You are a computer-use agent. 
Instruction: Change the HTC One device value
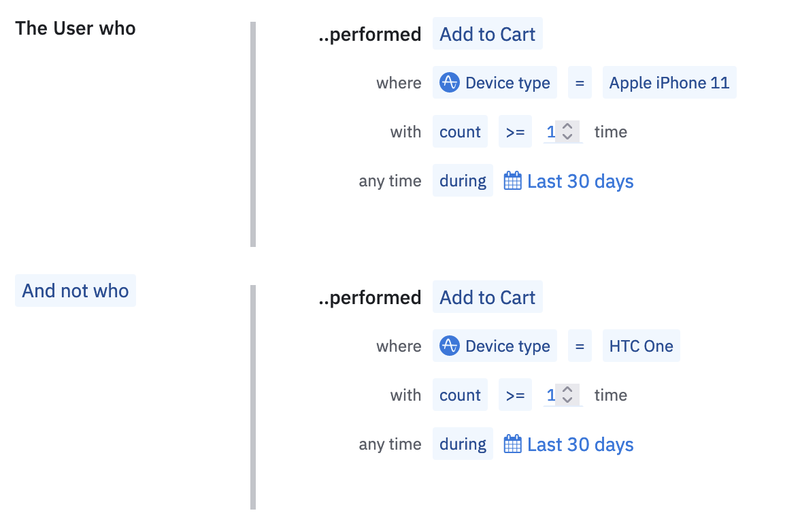[x=641, y=346]
